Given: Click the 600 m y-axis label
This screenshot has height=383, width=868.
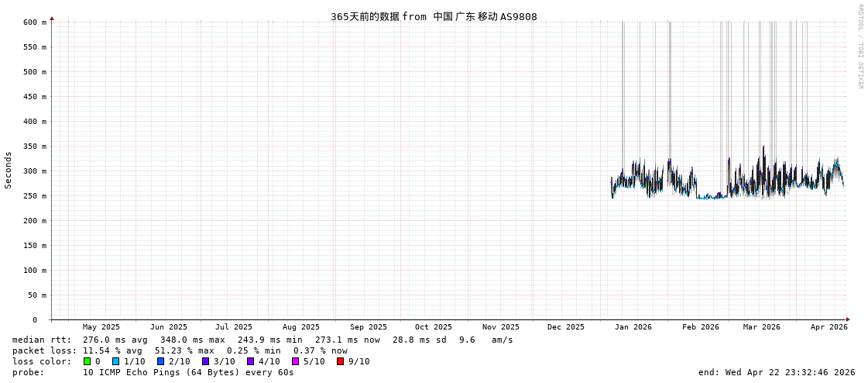Looking at the screenshot, I should [x=34, y=22].
